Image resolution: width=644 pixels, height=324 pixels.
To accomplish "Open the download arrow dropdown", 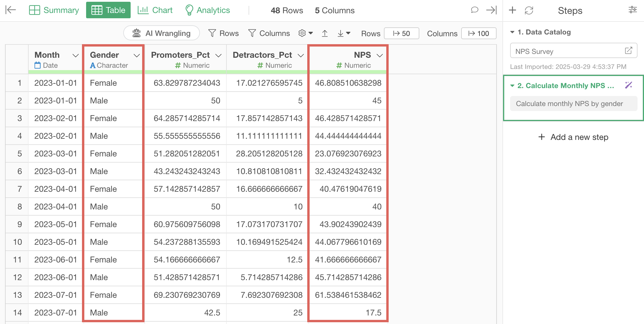I will (344, 33).
